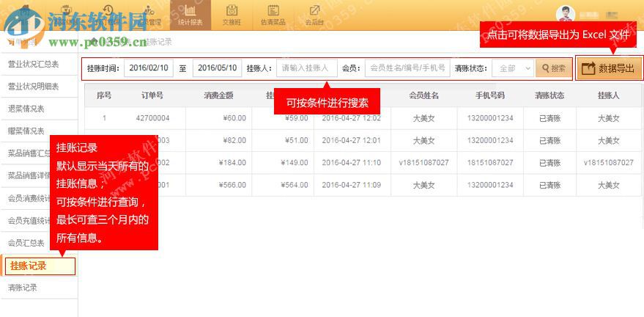The height and width of the screenshot is (317, 644).
Task: Go to 去后台 backend tab
Action: pyautogui.click(x=314, y=15)
